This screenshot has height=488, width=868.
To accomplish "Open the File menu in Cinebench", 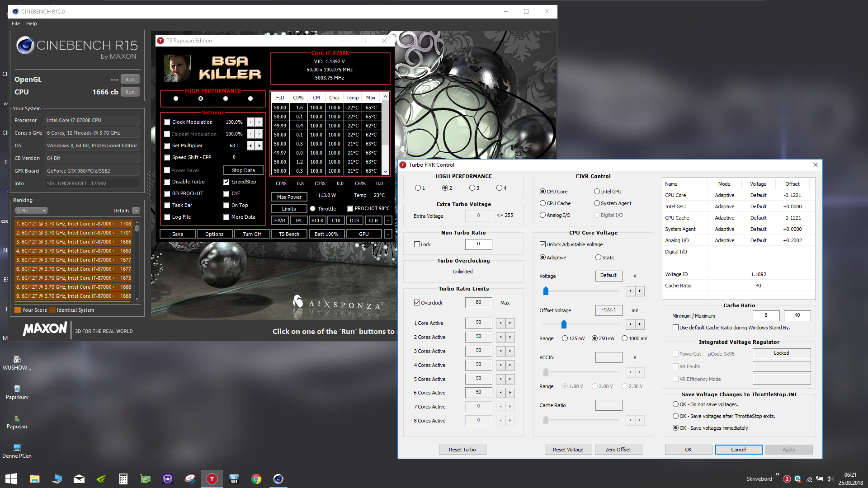I will (x=16, y=23).
